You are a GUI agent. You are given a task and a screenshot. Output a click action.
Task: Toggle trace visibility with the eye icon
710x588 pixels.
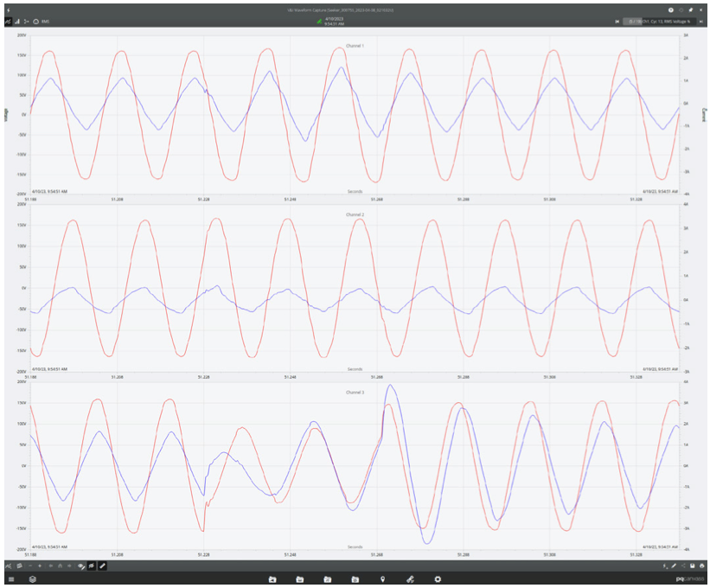tap(81, 566)
